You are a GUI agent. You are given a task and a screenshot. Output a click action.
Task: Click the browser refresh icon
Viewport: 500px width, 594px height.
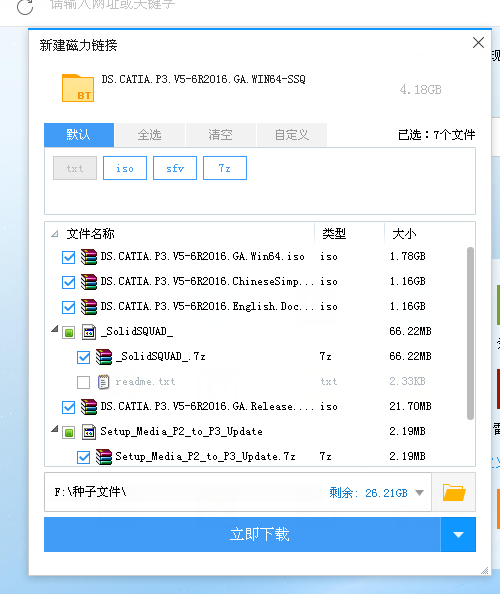pos(25,7)
